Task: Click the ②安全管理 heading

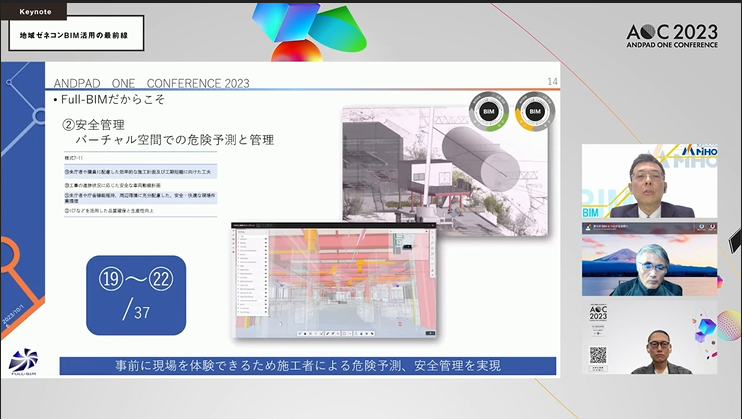Action: click(x=94, y=125)
